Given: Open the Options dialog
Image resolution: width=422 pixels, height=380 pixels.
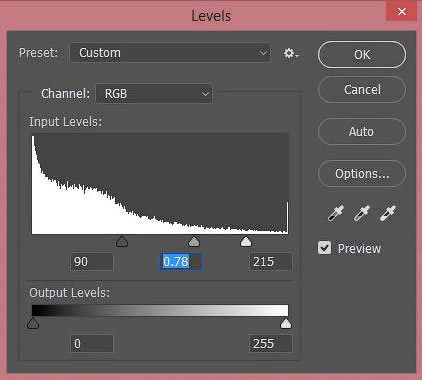Looking at the screenshot, I should click(x=362, y=173).
